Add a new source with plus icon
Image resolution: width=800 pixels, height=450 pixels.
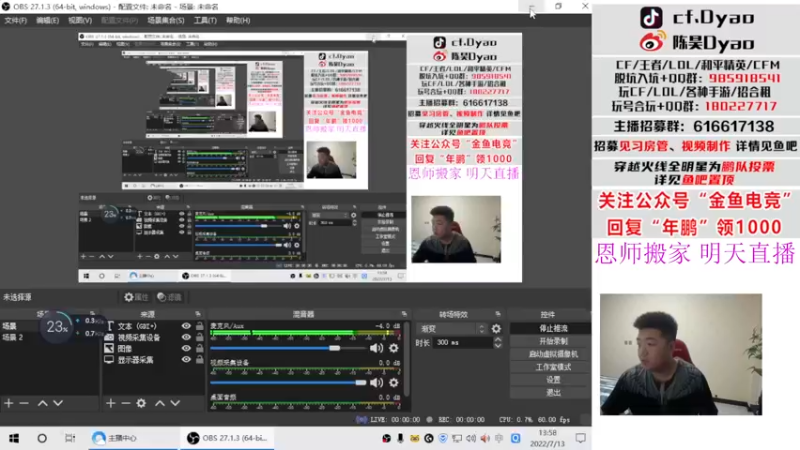pos(111,404)
